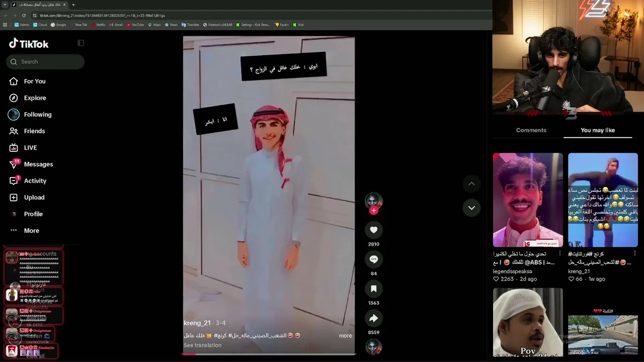Like the video with the heart icon
Screen dimensions: 644x362
coord(373,230)
